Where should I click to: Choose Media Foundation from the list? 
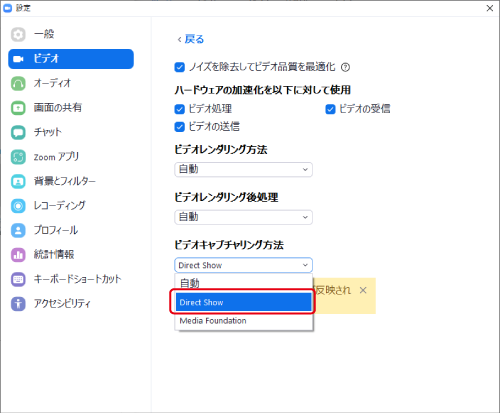[x=244, y=321]
